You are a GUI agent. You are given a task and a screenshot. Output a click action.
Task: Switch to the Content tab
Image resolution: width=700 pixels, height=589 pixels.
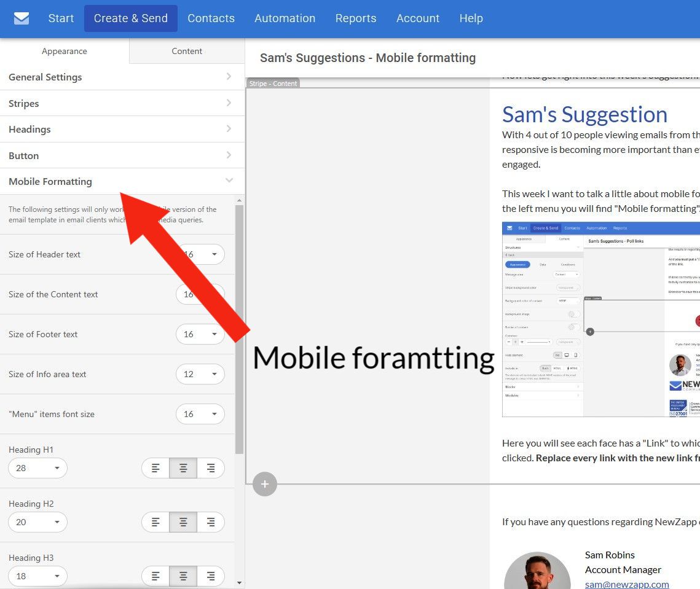coord(187,51)
